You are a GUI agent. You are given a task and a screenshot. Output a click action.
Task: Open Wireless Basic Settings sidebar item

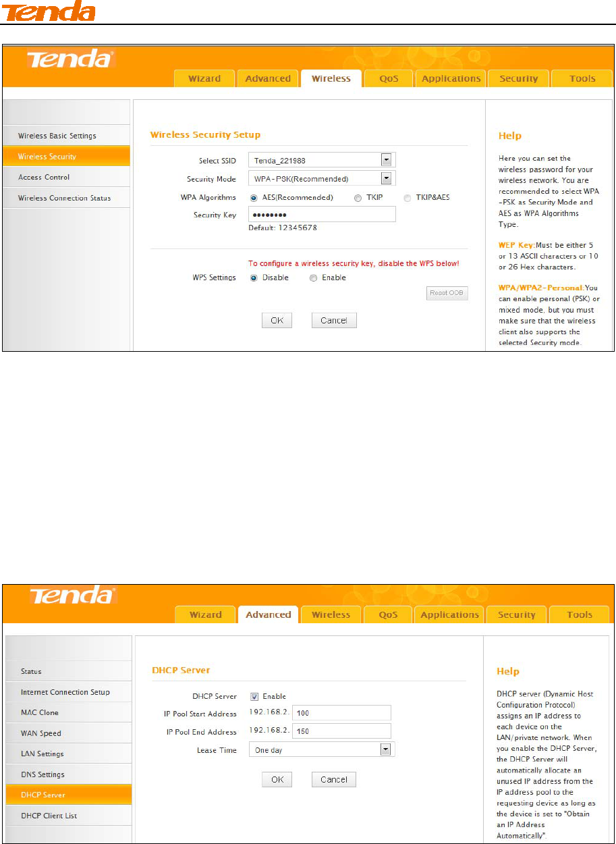coord(65,136)
